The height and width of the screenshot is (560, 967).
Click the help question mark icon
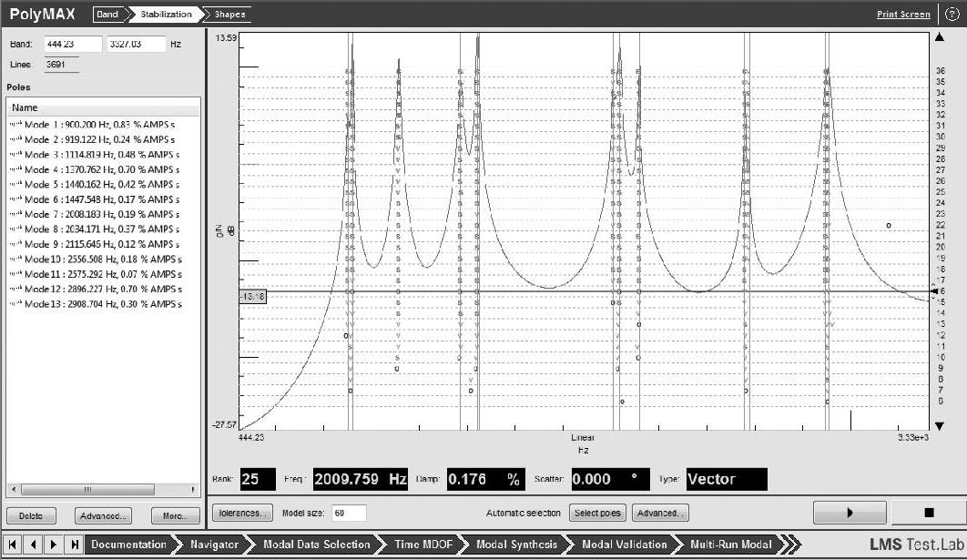tap(952, 14)
